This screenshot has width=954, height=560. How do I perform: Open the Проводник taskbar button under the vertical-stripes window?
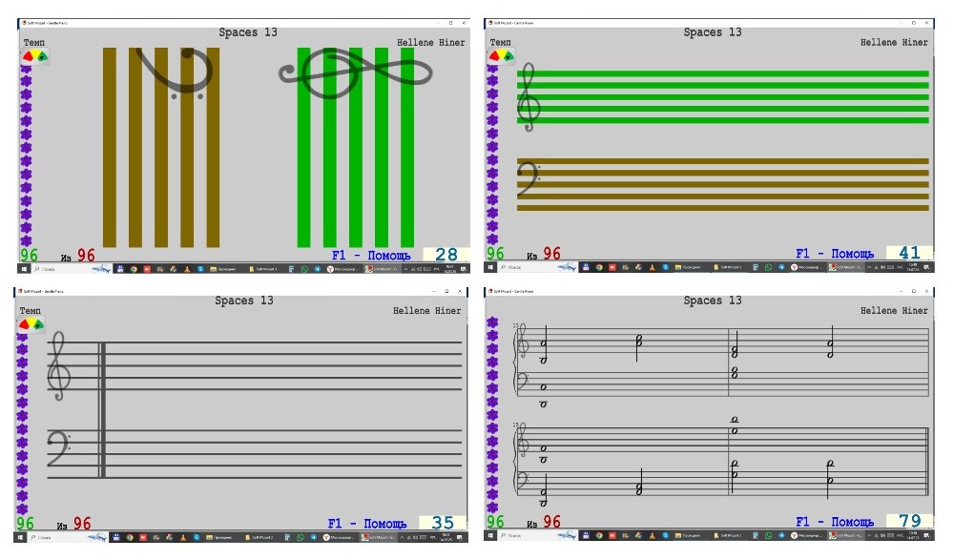tap(224, 268)
